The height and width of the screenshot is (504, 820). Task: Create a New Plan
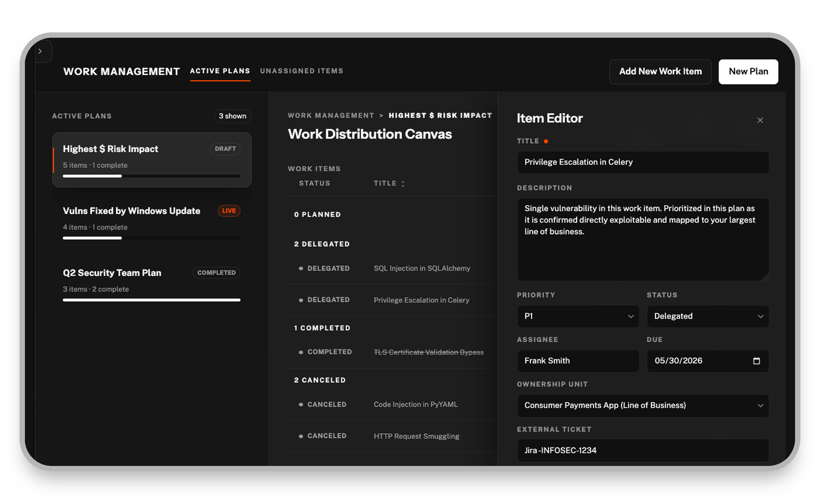click(748, 72)
